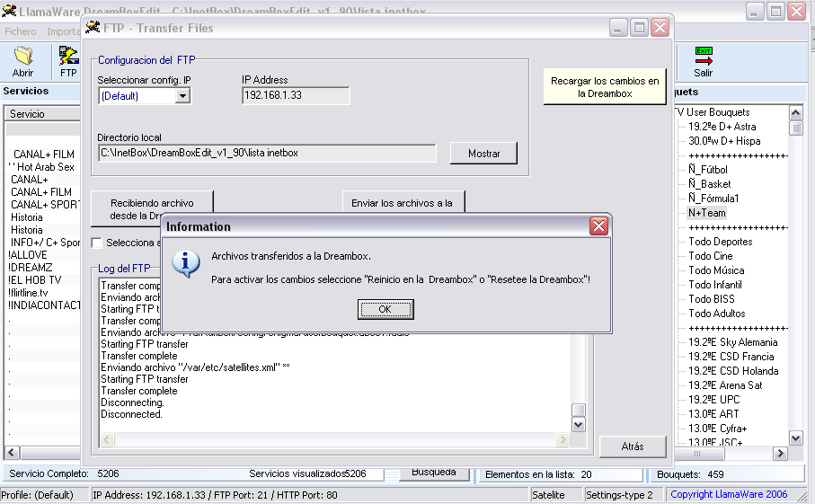This screenshot has height=504, width=815.
Task: Open the Fichero menu
Action: 21,31
